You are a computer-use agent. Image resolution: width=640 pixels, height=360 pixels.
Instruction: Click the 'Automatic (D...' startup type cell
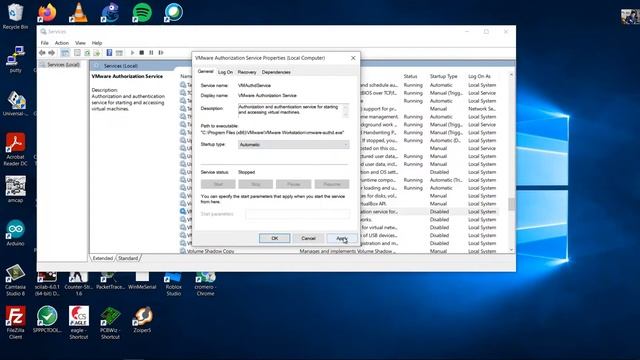445,140
